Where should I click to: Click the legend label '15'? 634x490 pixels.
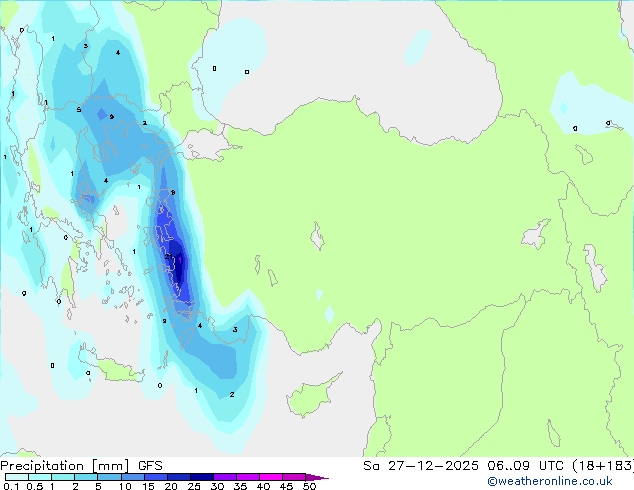click(148, 486)
